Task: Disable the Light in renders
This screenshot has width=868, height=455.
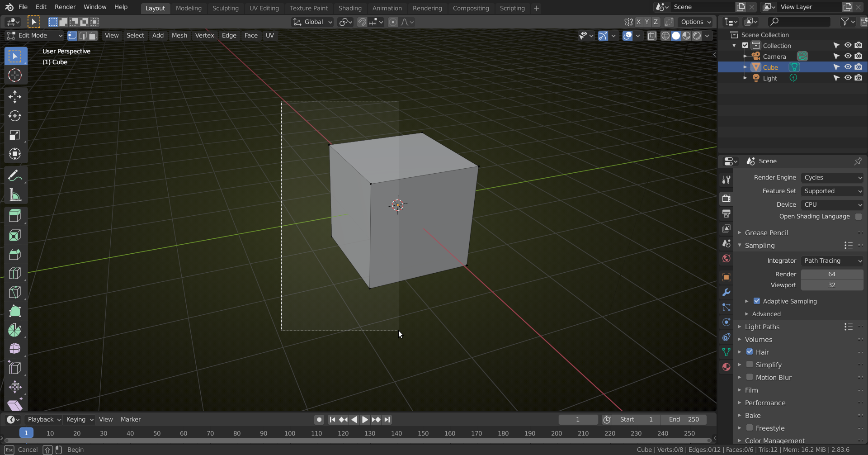Action: pos(859,78)
